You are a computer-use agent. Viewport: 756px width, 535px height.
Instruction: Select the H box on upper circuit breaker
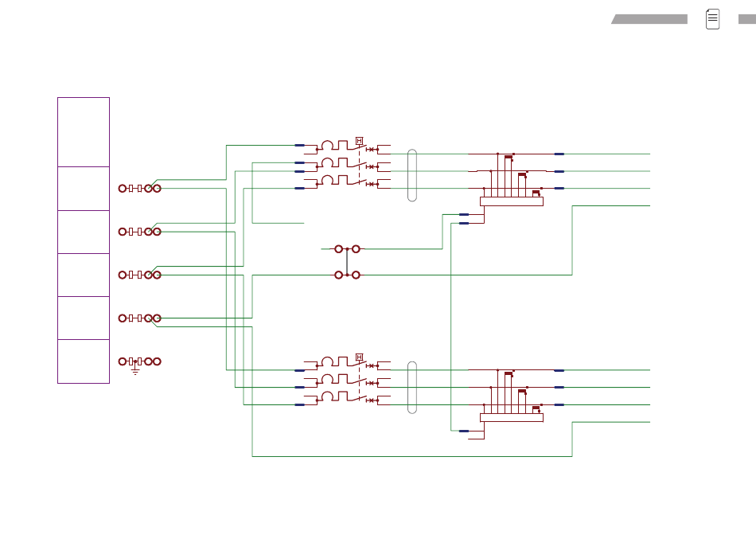[359, 141]
